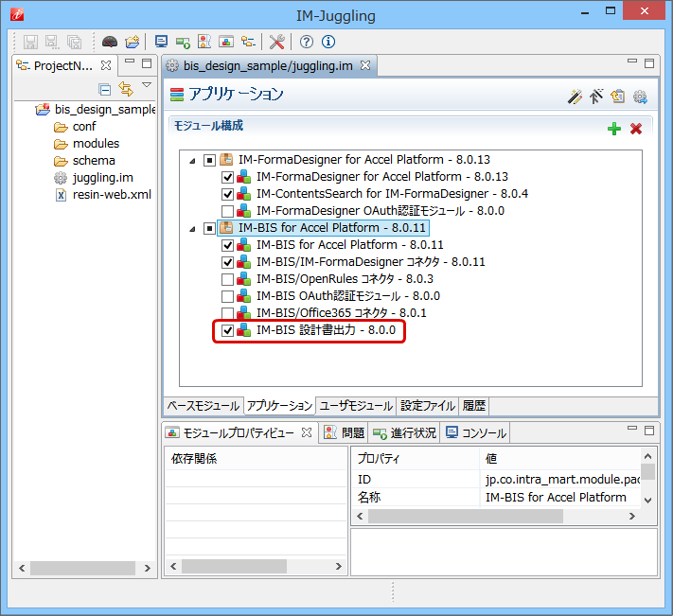Click the help question mark icon
673x616 pixels.
pyautogui.click(x=307, y=42)
